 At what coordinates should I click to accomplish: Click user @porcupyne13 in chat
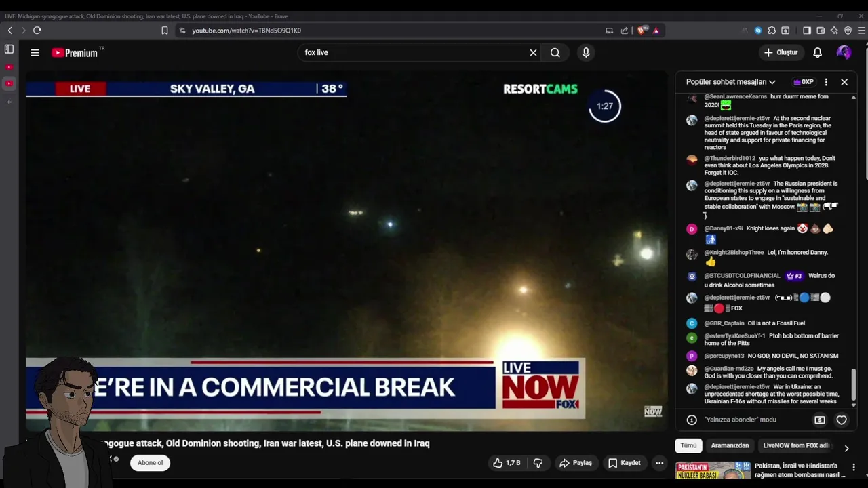pyautogui.click(x=724, y=356)
